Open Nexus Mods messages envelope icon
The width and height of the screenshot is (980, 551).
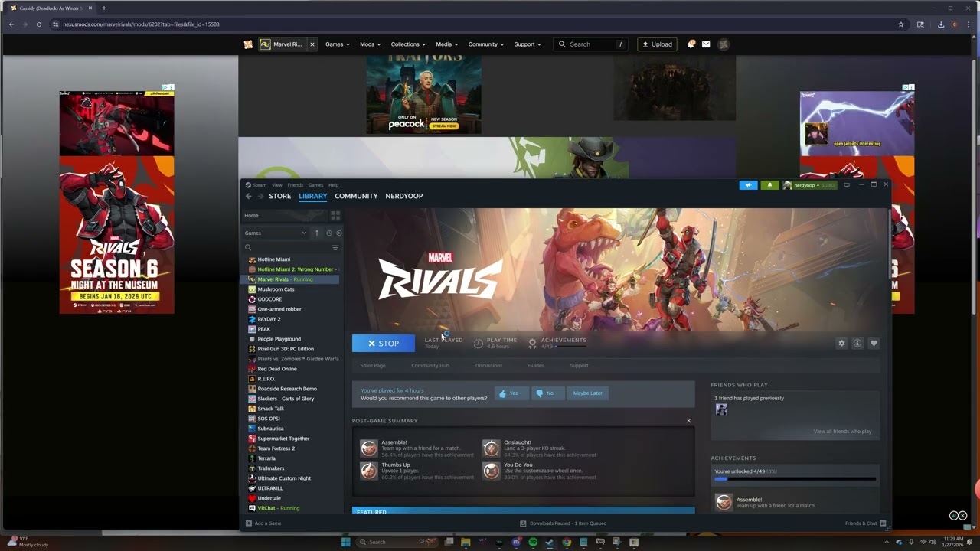click(706, 44)
